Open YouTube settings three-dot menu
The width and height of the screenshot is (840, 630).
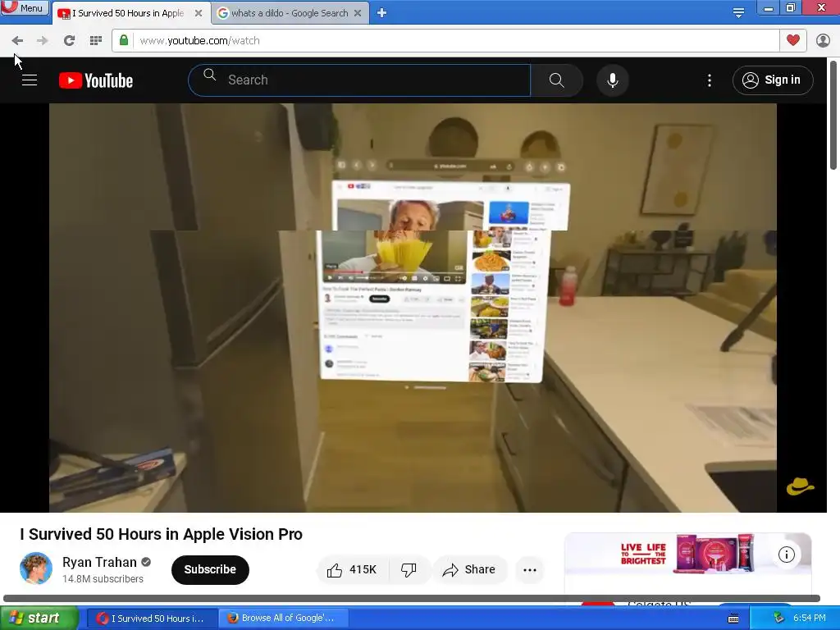coord(710,80)
